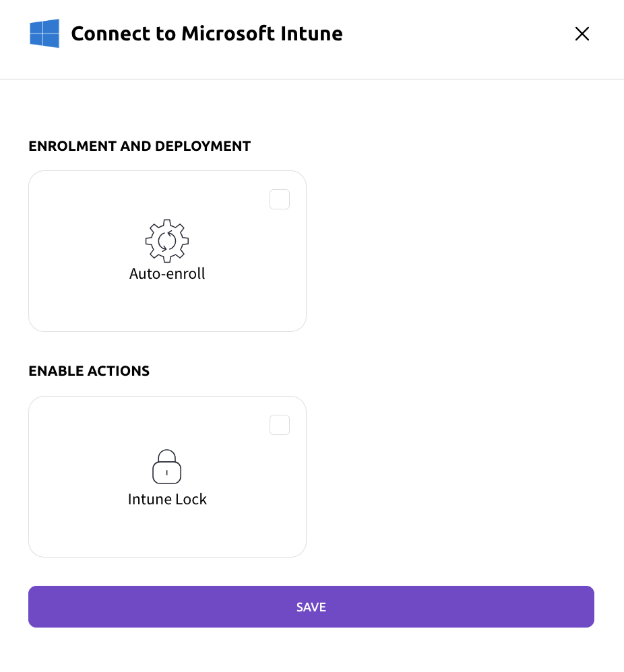Click the Windows icon beside the dialog title
Screen dimensions: 624x672
coord(43,33)
